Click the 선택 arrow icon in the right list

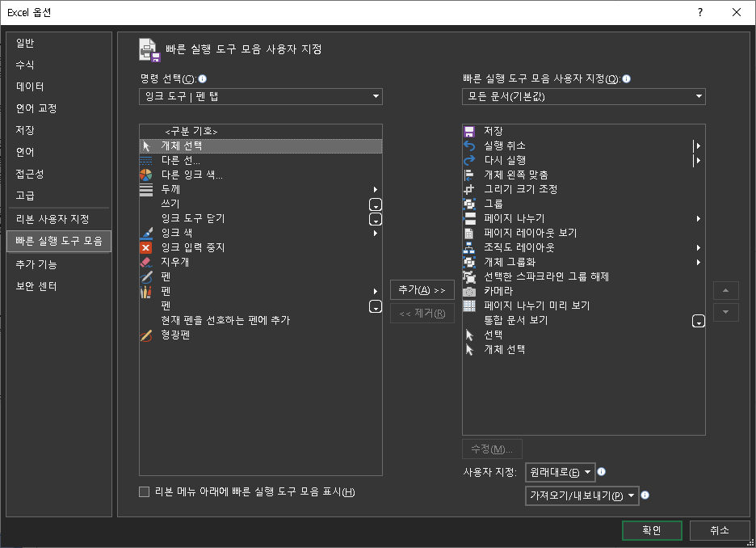469,335
